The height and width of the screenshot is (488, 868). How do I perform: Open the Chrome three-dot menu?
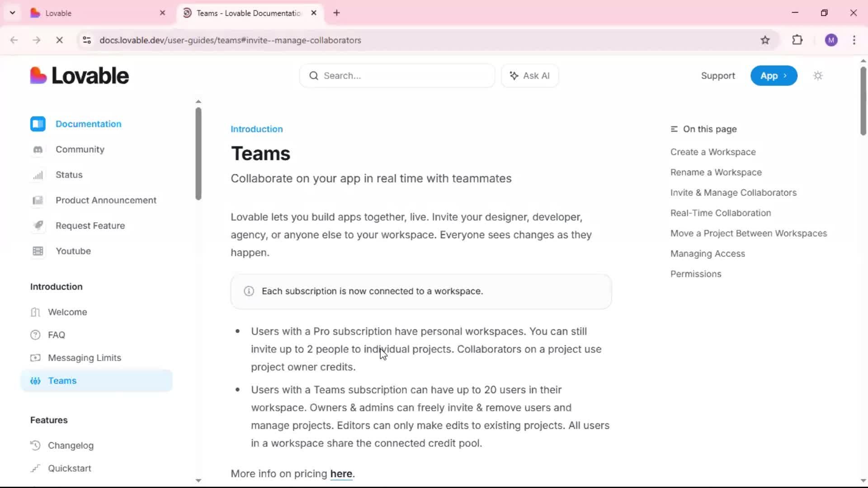(x=854, y=40)
